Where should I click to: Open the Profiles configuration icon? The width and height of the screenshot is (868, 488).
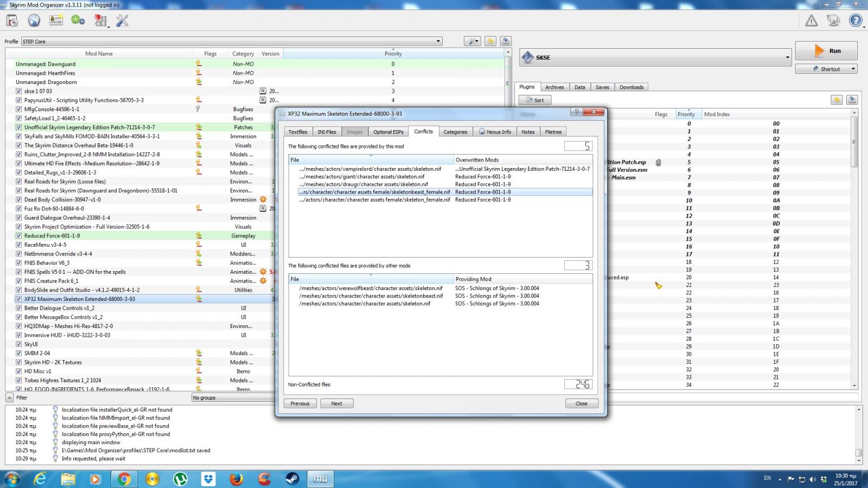coord(56,21)
